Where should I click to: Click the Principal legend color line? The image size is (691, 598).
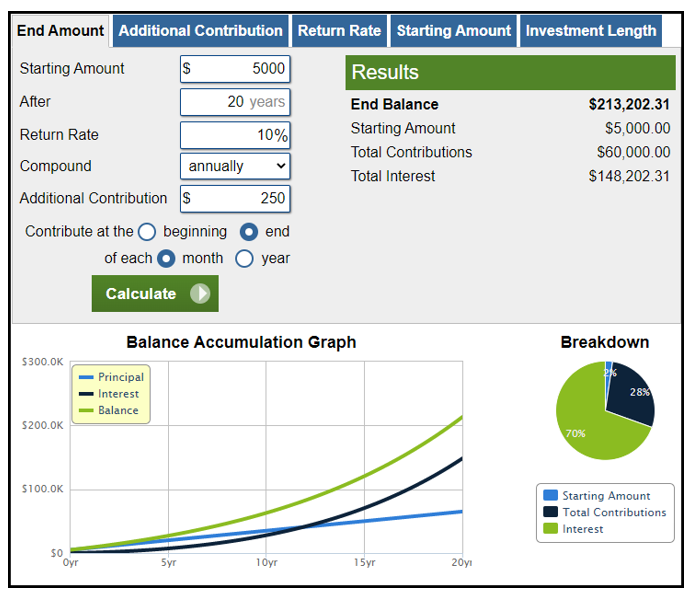click(86, 377)
